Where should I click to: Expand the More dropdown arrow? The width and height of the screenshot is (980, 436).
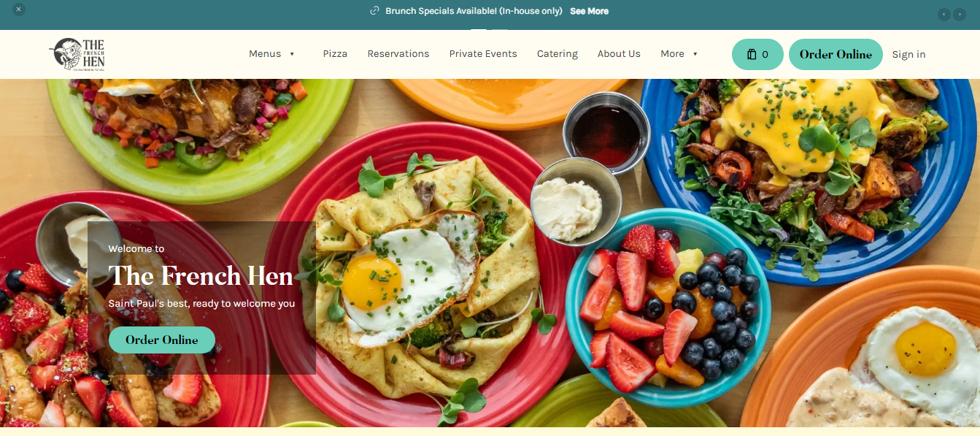[x=695, y=54]
